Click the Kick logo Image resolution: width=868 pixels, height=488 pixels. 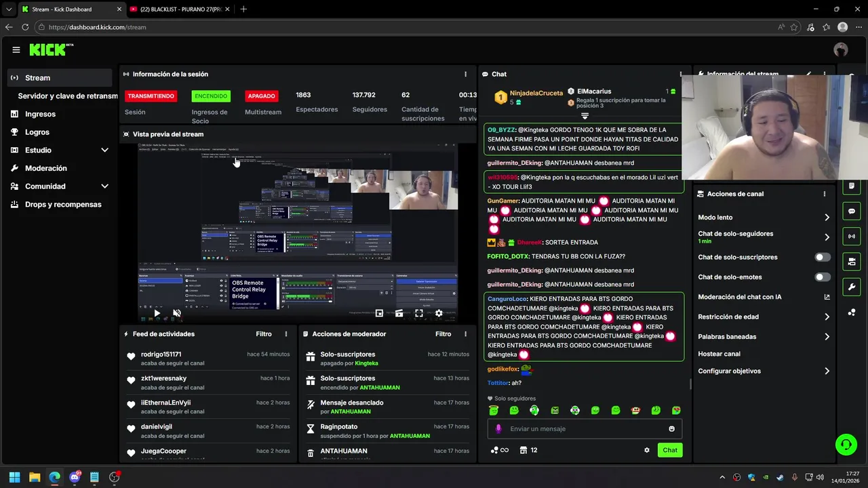tap(51, 49)
